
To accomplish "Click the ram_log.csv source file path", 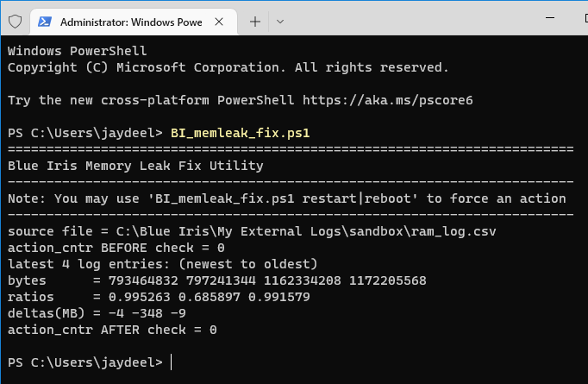I will (x=306, y=231).
